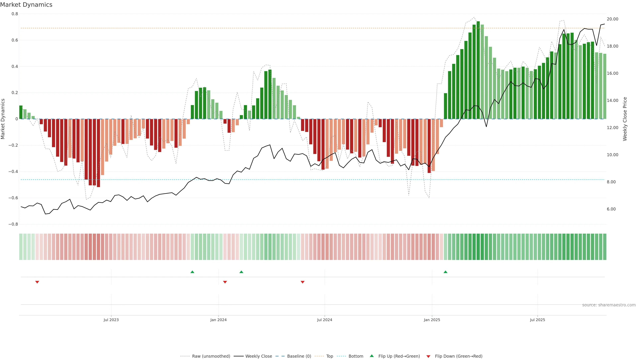Click the sharemaestro.com source text
The image size is (644, 362).
click(x=609, y=305)
